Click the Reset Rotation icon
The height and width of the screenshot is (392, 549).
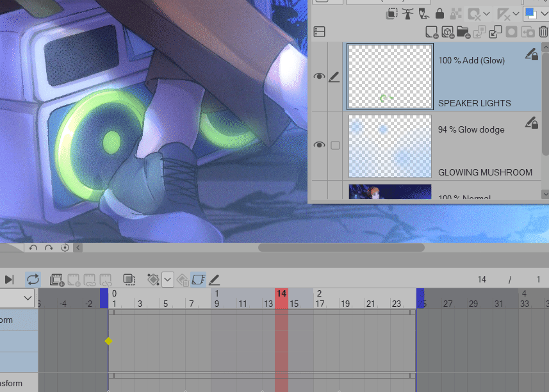click(x=65, y=248)
